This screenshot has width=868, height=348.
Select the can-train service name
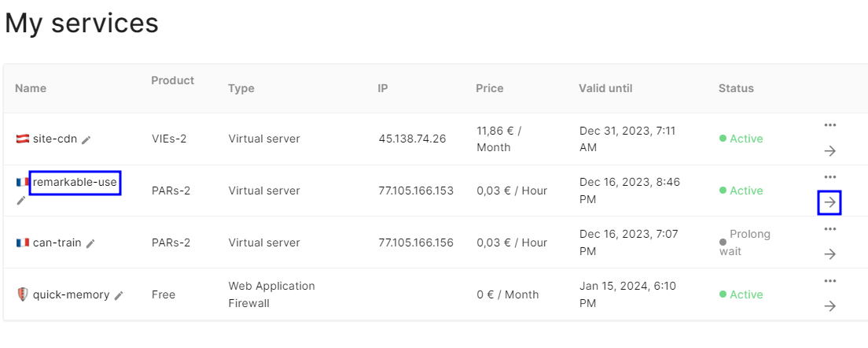(57, 242)
